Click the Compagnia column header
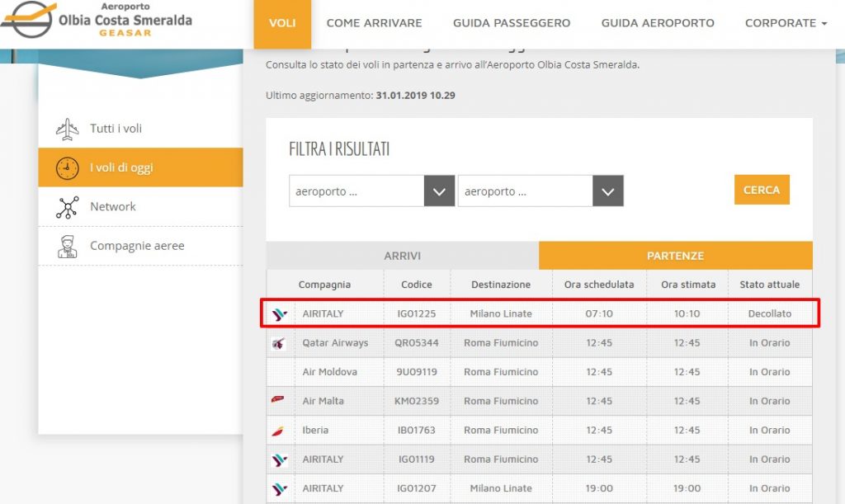The height and width of the screenshot is (504, 845). click(x=324, y=285)
